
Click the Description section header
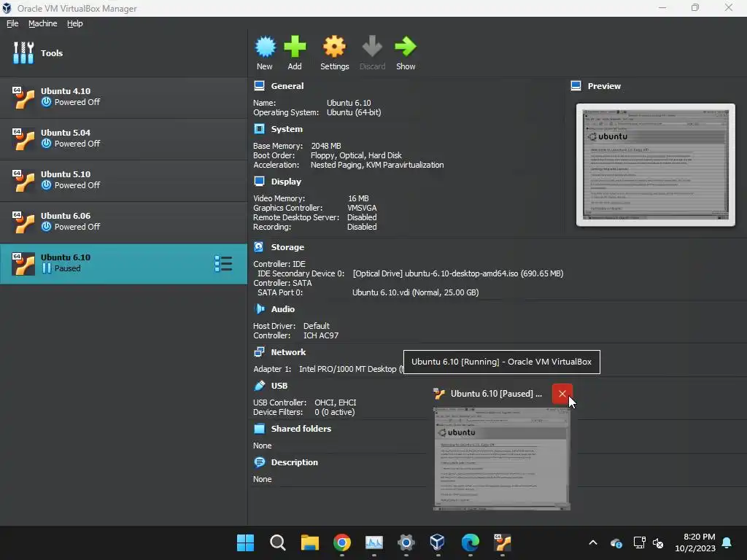click(295, 462)
